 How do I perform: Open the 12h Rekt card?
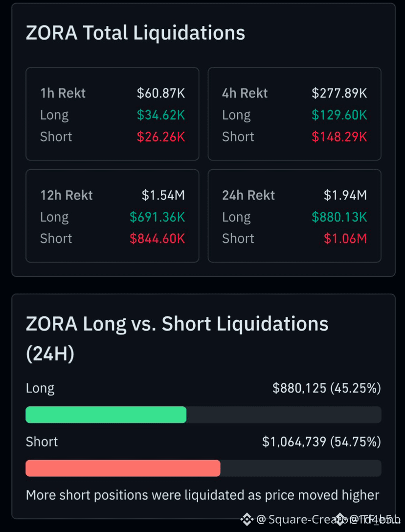coord(112,216)
